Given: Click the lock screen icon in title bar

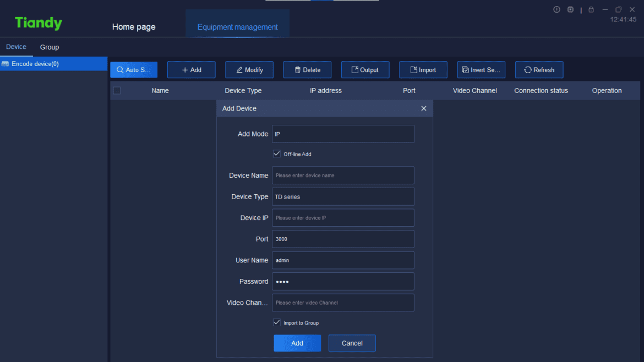Looking at the screenshot, I should pyautogui.click(x=590, y=9).
